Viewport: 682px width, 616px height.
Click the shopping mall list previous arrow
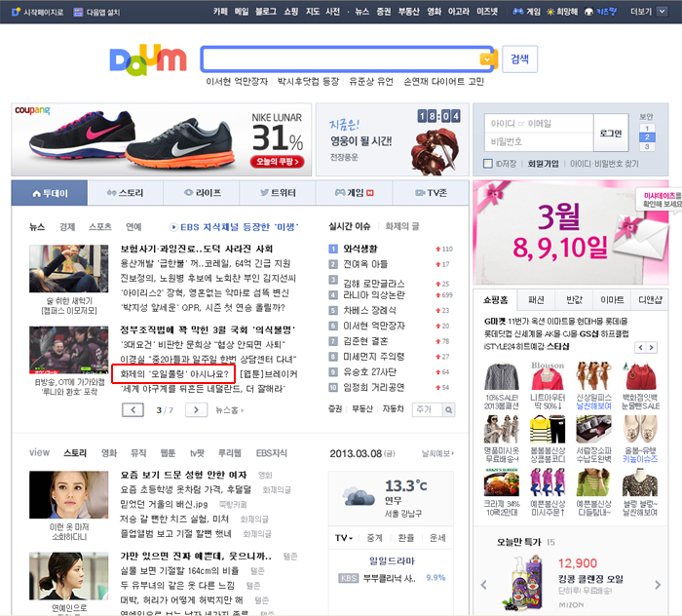pos(640,347)
